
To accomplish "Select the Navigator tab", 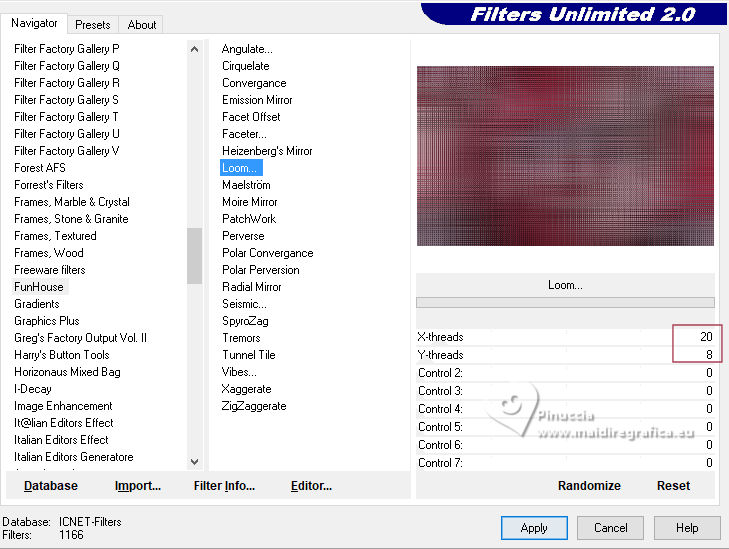I will [34, 23].
